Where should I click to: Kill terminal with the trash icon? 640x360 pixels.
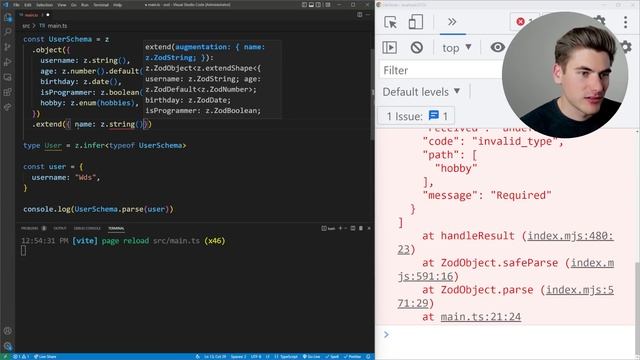point(361,228)
